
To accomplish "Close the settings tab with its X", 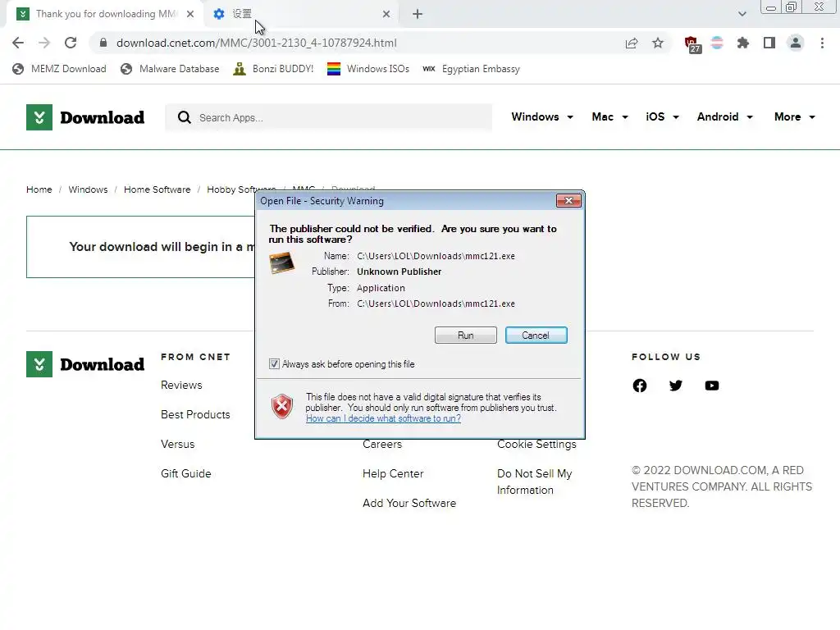I will pos(386,15).
